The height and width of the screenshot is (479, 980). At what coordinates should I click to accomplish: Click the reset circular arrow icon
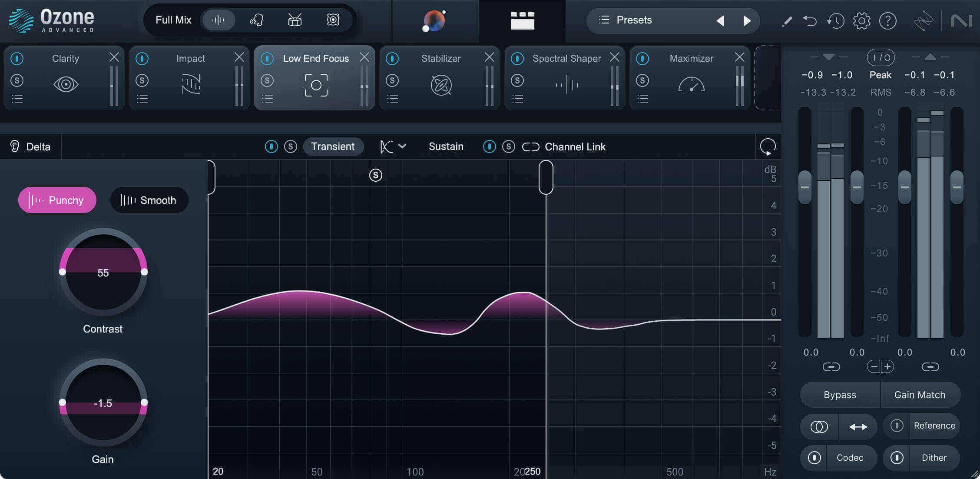[x=768, y=147]
